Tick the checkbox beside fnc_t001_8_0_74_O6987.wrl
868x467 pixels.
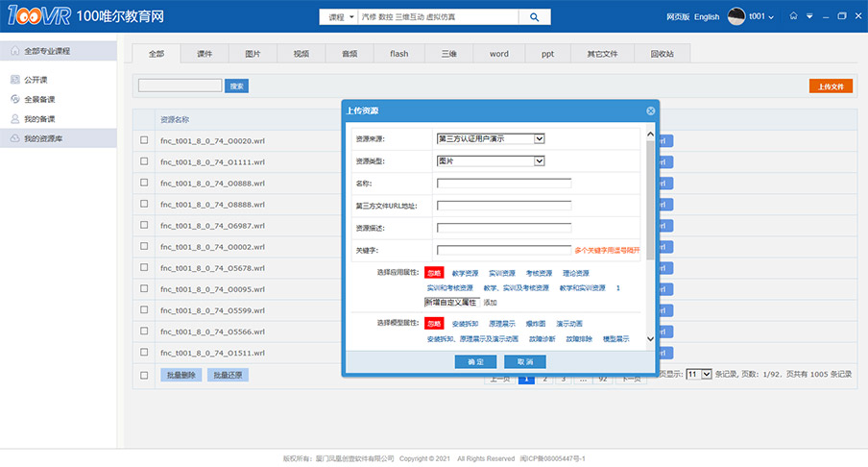(144, 225)
